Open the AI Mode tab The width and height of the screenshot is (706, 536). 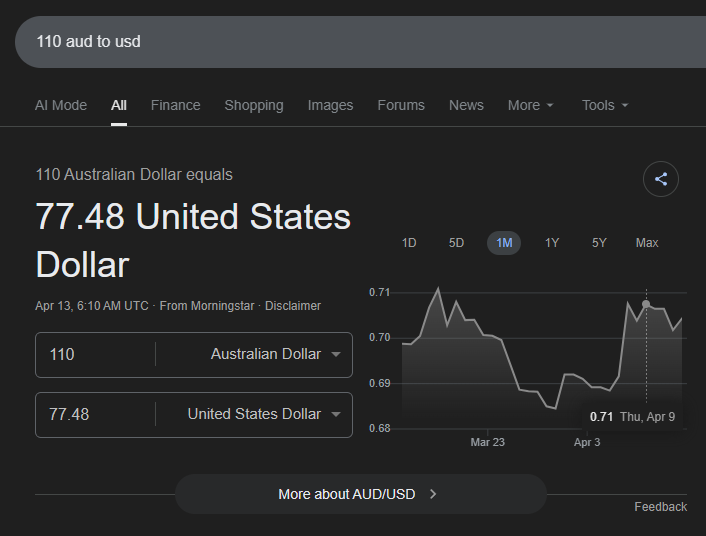[x=61, y=105]
